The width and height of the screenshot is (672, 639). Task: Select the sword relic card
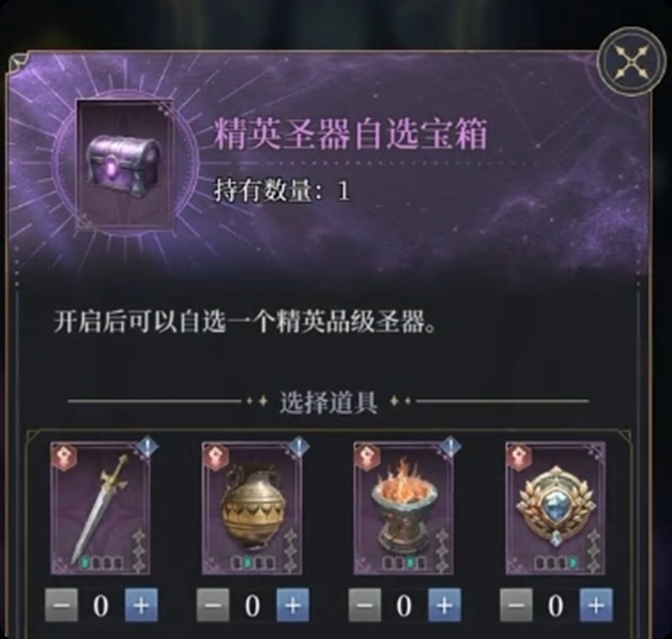(x=100, y=509)
